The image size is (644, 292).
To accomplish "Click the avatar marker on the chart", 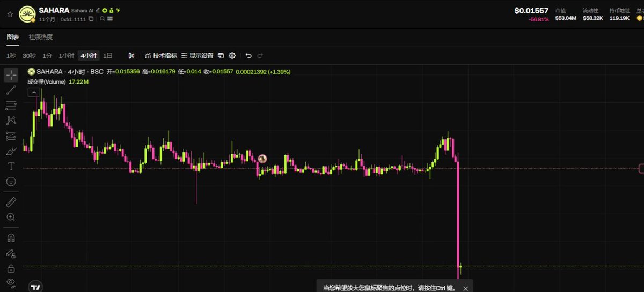I will point(262,159).
